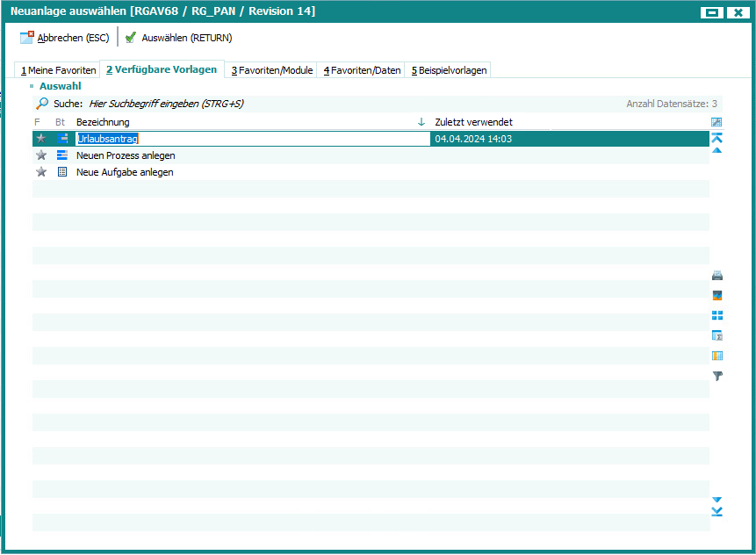Click the single up arrow scroll control

tap(717, 150)
